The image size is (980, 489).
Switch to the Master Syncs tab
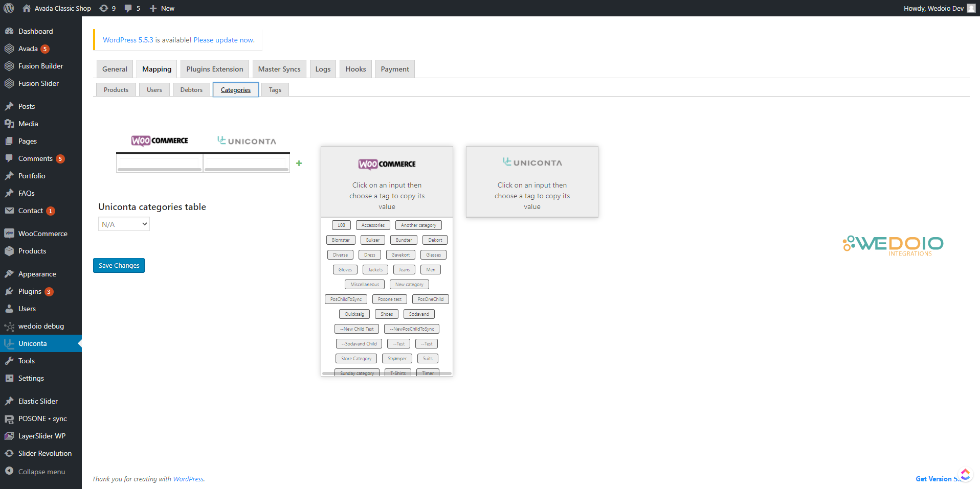(x=279, y=69)
